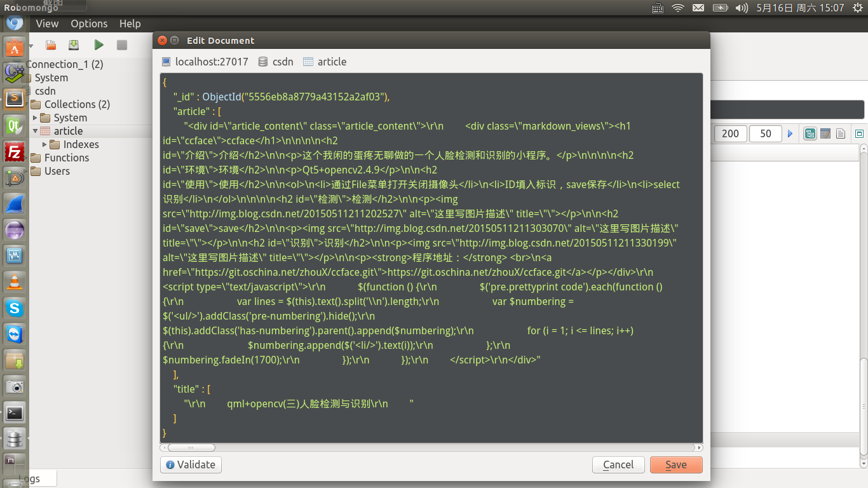
Task: Switch results to table view mode
Action: click(825, 133)
